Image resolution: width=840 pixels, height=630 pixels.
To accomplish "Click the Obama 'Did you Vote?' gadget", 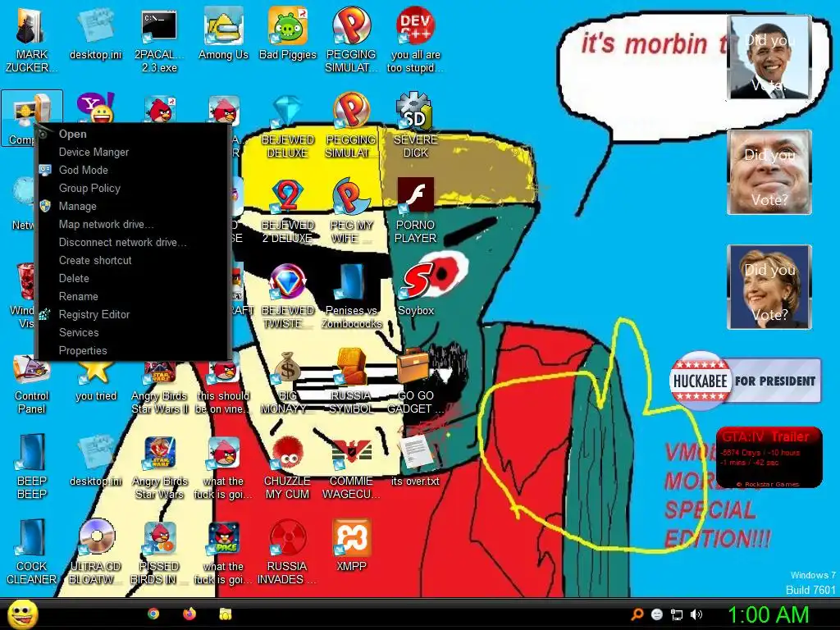I will (x=769, y=57).
